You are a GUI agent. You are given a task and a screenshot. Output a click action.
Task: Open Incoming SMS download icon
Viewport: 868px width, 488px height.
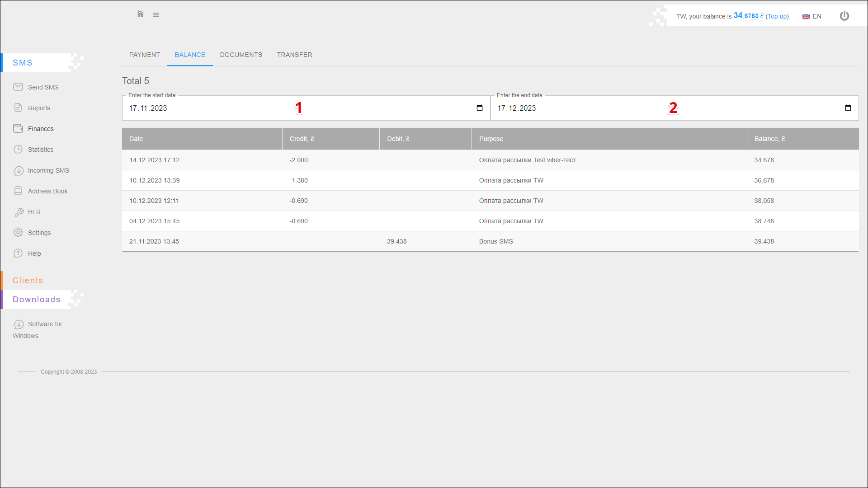[x=19, y=170]
